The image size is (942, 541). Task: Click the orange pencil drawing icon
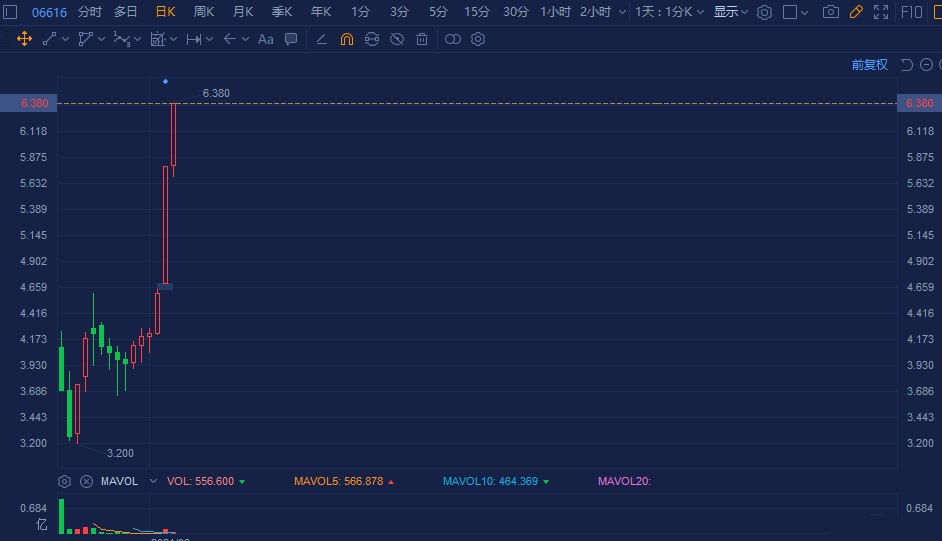coord(856,12)
